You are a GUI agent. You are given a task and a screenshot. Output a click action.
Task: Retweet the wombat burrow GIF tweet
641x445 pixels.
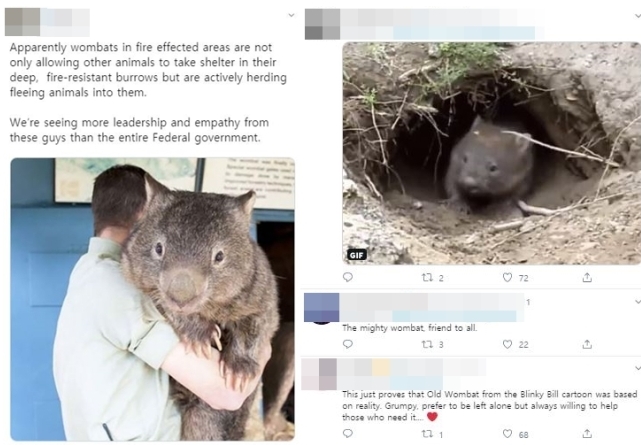pos(427,278)
